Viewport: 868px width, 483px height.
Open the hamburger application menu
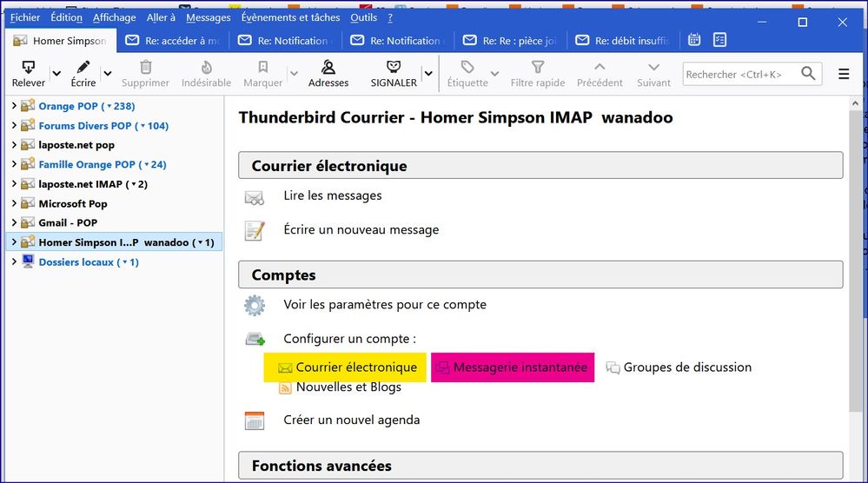click(844, 74)
